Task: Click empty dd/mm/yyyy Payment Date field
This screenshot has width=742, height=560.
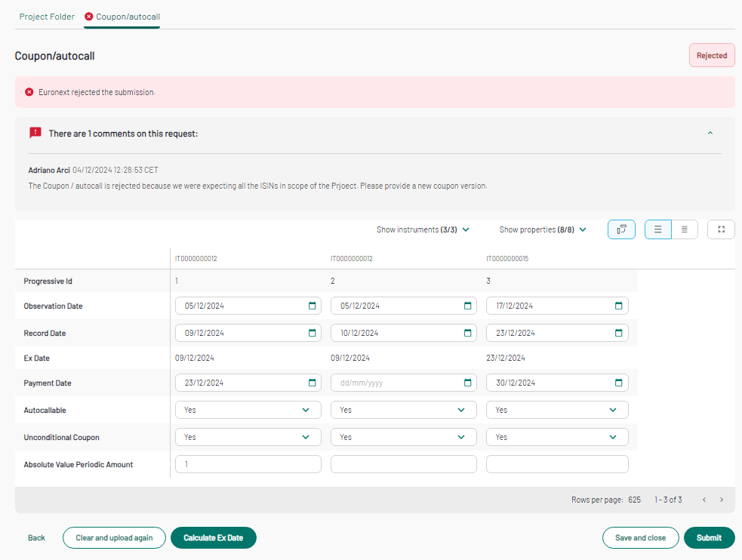Action: pyautogui.click(x=404, y=383)
